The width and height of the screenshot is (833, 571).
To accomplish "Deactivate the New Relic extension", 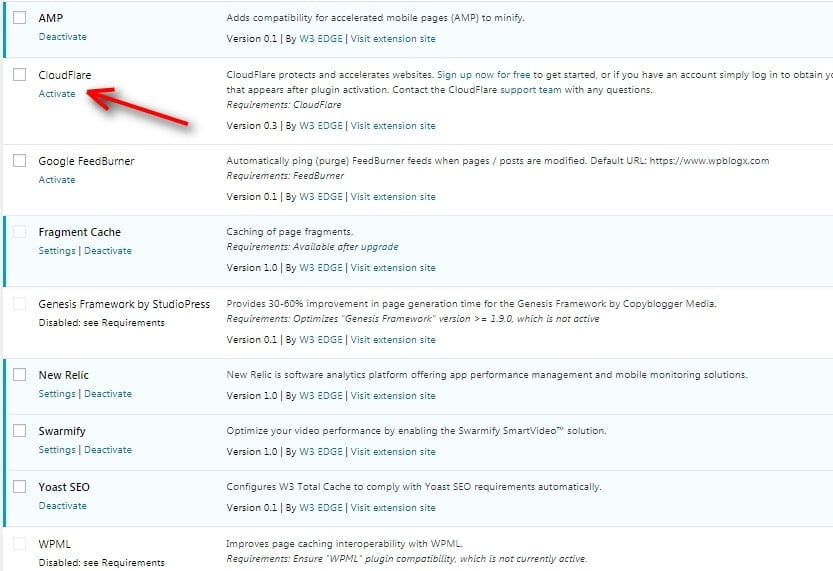I will click(x=108, y=394).
